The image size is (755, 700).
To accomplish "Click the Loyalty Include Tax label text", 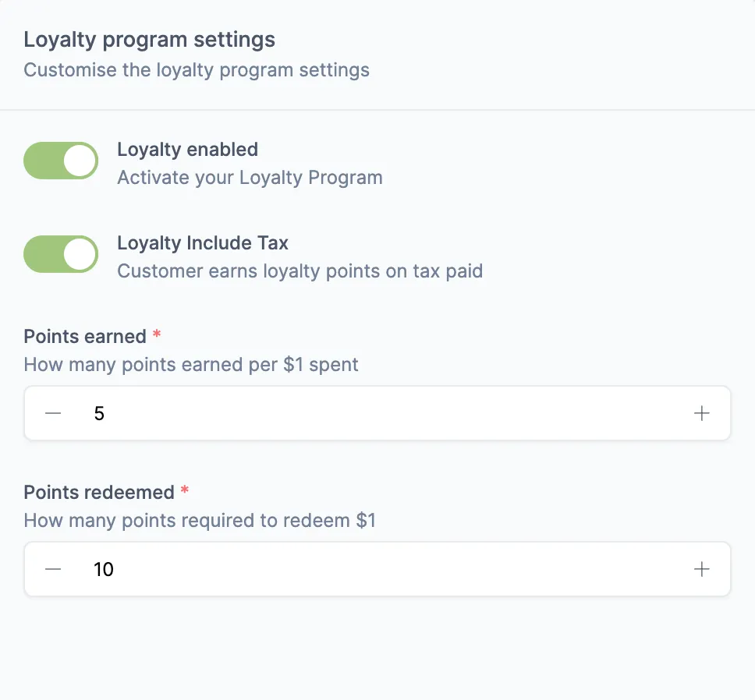I will (202, 242).
